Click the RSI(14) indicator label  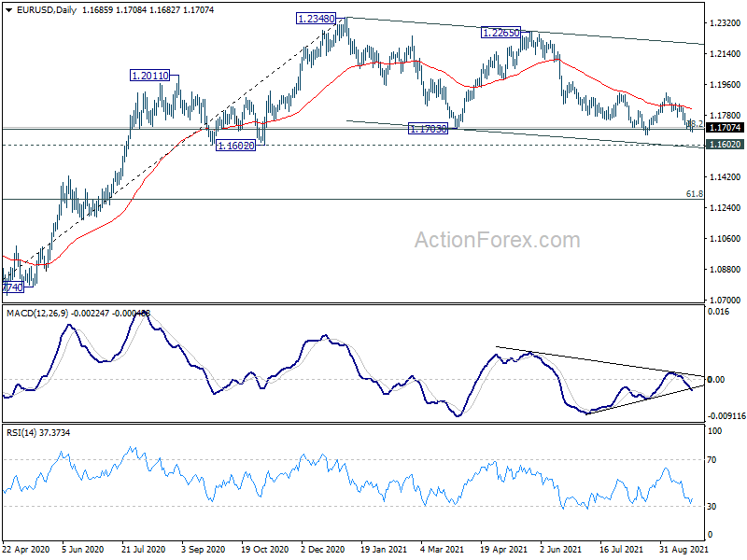(21, 433)
